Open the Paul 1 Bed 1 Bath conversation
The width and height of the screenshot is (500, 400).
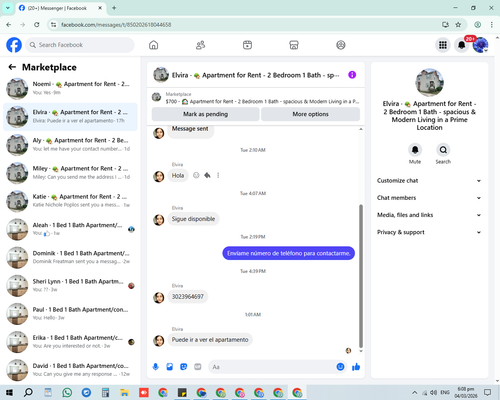click(70, 314)
